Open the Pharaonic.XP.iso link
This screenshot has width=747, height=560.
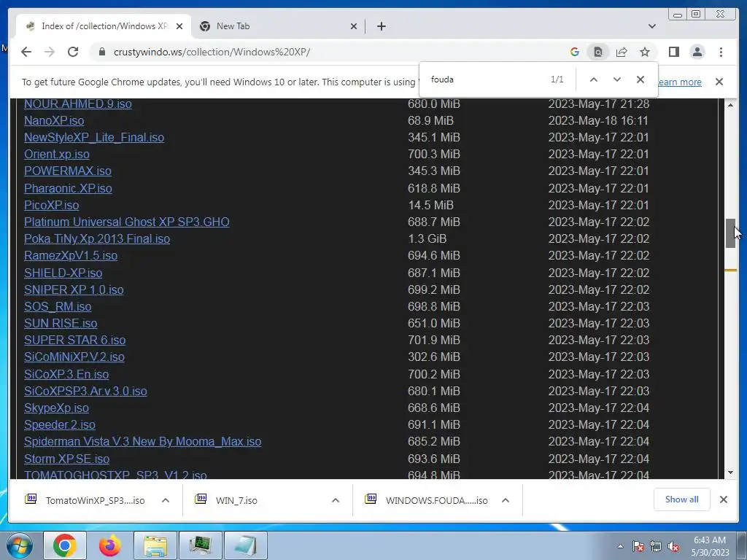[x=68, y=189]
